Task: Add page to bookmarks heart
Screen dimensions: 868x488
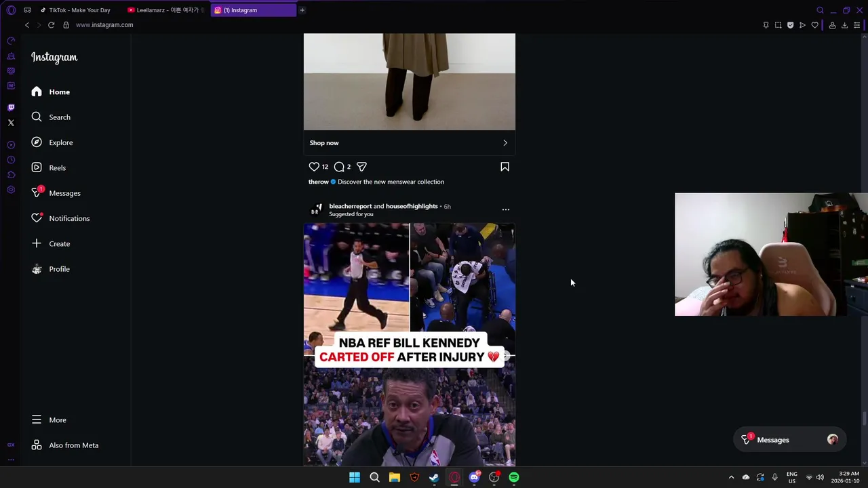Action: click(814, 25)
